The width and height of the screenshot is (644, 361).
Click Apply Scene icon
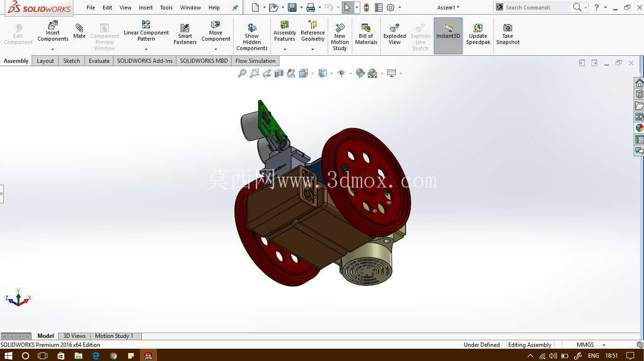tap(373, 73)
